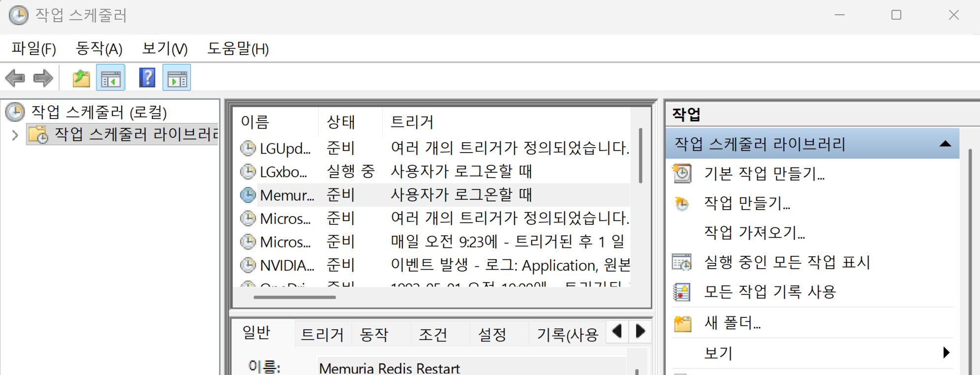Sort by the 상태 column header
Viewport: 980px width, 375px height.
(351, 122)
